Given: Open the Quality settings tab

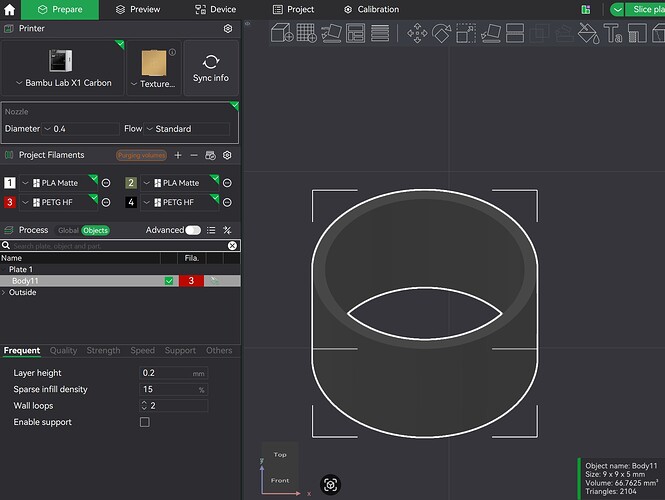Looking at the screenshot, I should coord(63,350).
